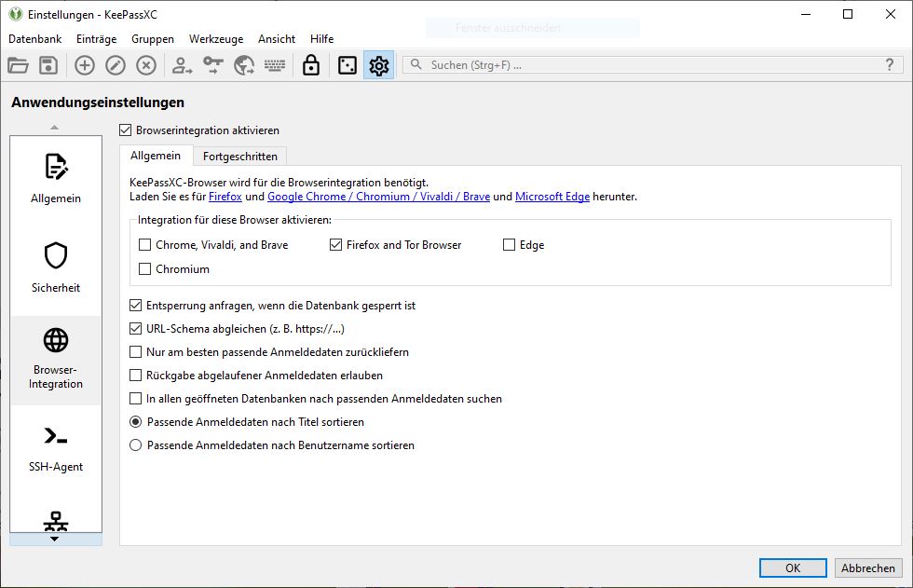Maximize the KeePassXC window

[848, 14]
